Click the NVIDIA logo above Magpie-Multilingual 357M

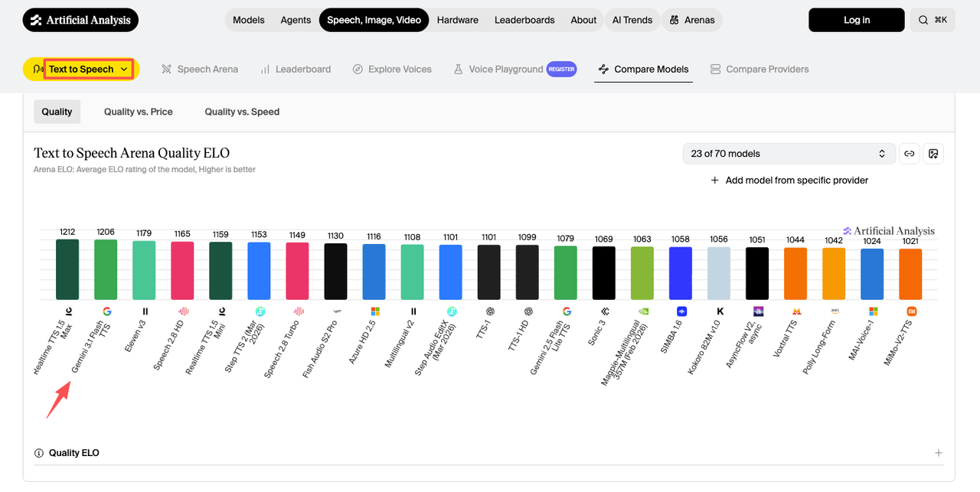tap(643, 311)
